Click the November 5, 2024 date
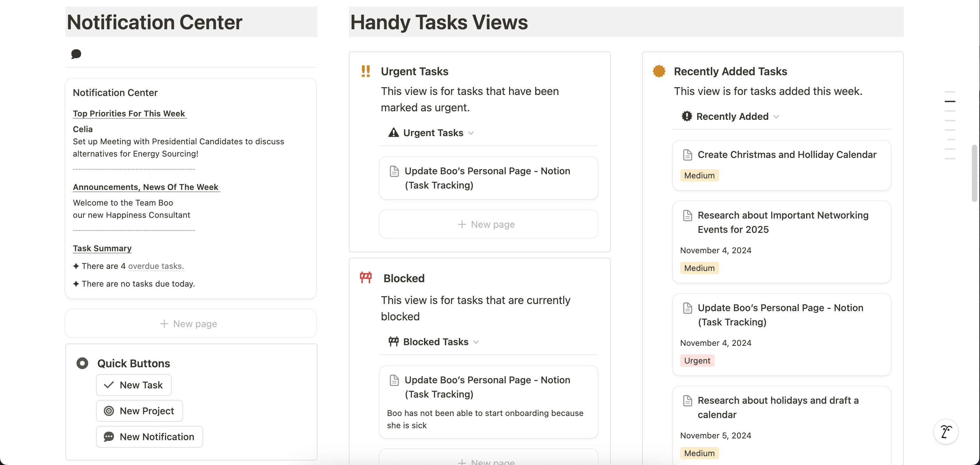The height and width of the screenshot is (465, 980). 716,435
